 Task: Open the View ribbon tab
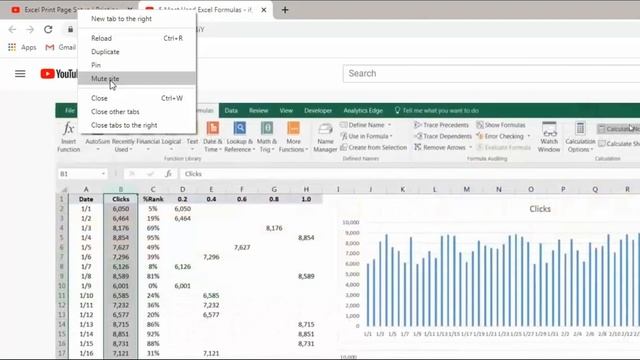point(286,111)
